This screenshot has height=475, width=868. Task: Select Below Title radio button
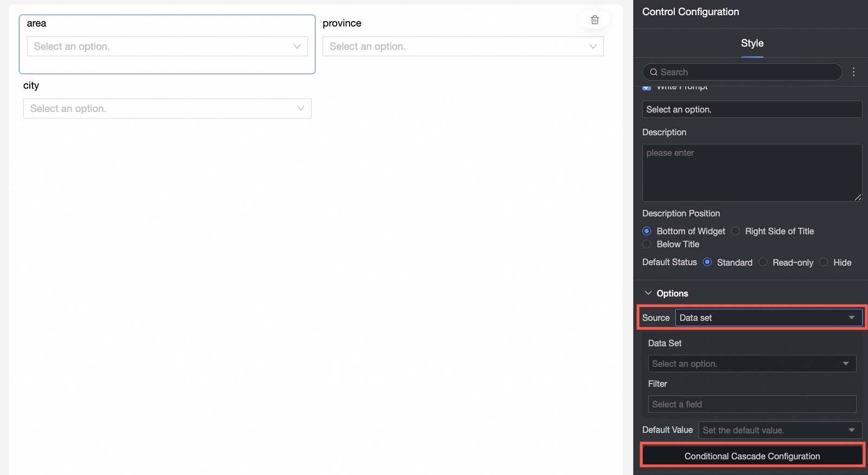[647, 244]
